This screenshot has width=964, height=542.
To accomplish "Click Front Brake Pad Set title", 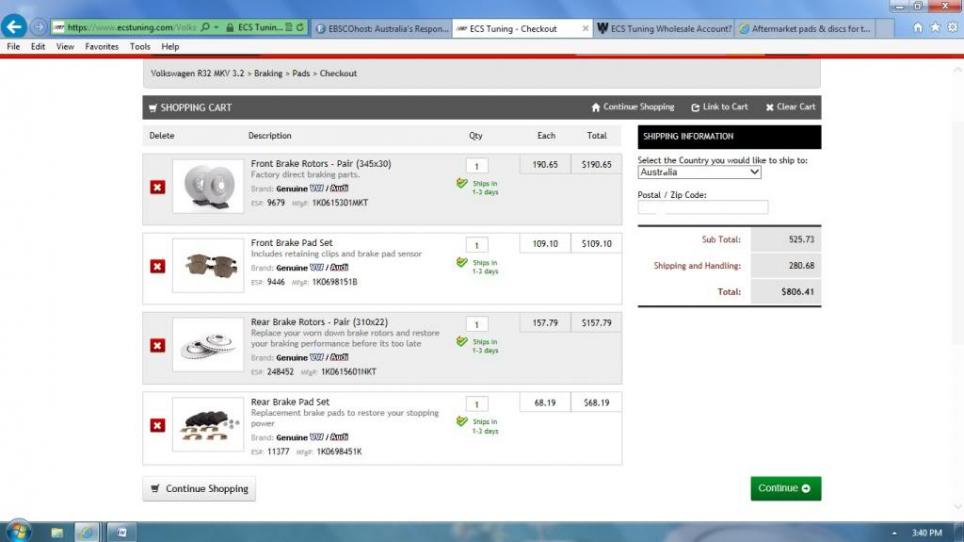I will coord(291,243).
